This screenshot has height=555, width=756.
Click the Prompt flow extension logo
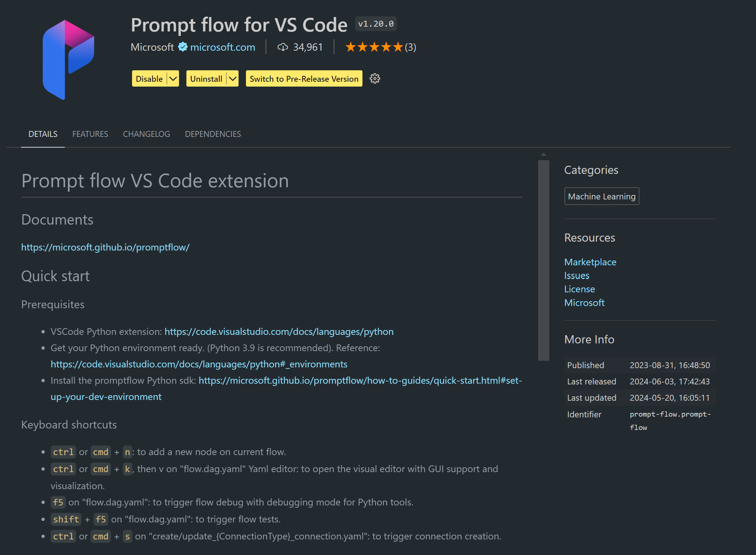(x=68, y=60)
